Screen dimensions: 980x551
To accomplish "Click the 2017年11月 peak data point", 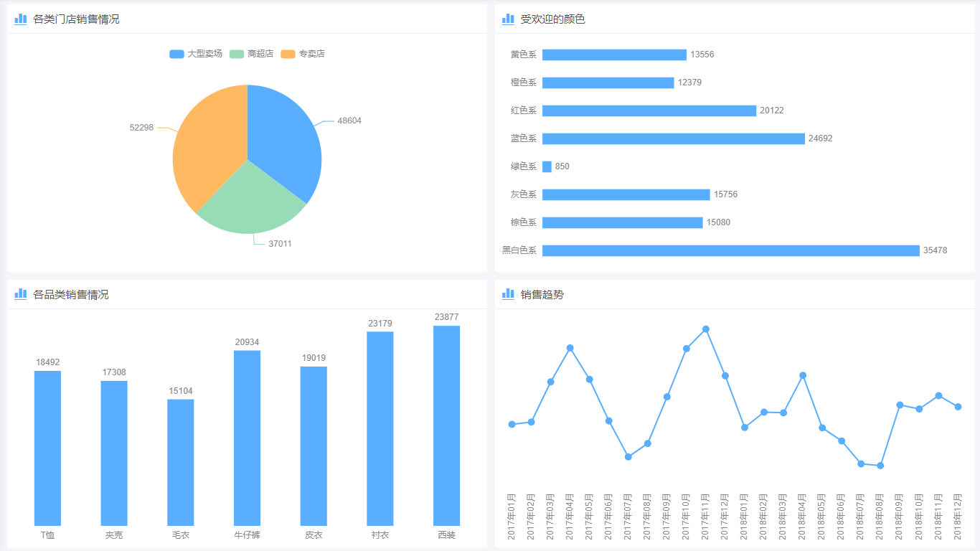I will tap(706, 329).
